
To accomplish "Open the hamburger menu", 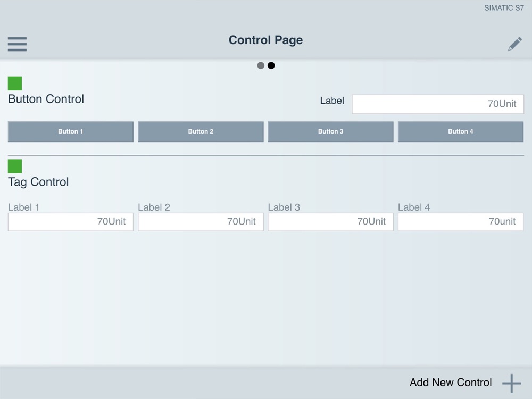I will (17, 44).
